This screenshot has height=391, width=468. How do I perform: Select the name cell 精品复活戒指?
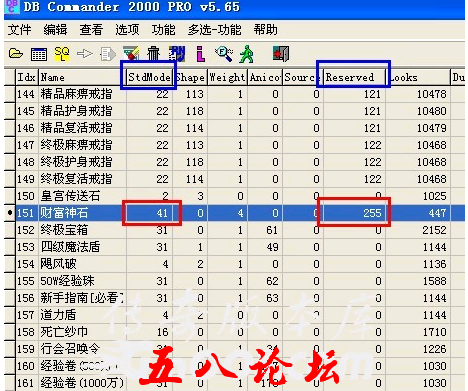click(x=82, y=128)
